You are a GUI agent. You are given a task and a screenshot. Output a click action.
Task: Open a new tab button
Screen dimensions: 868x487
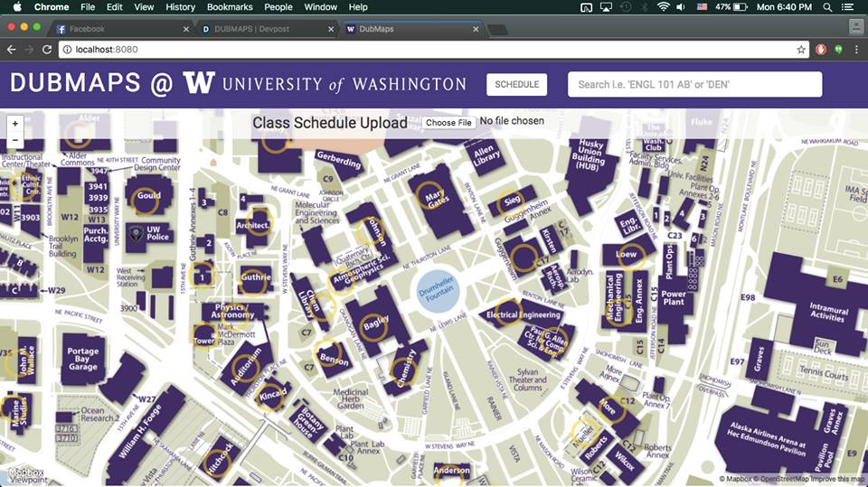tap(497, 29)
